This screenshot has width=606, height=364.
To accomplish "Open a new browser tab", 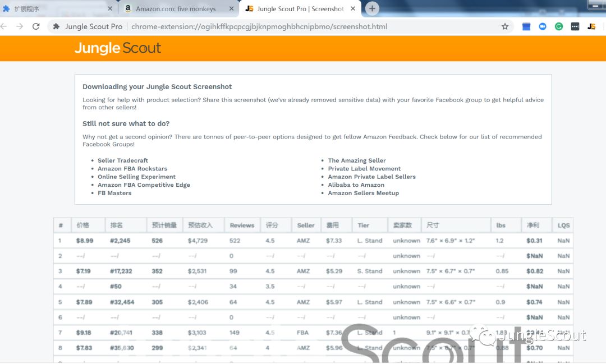I will click(372, 8).
